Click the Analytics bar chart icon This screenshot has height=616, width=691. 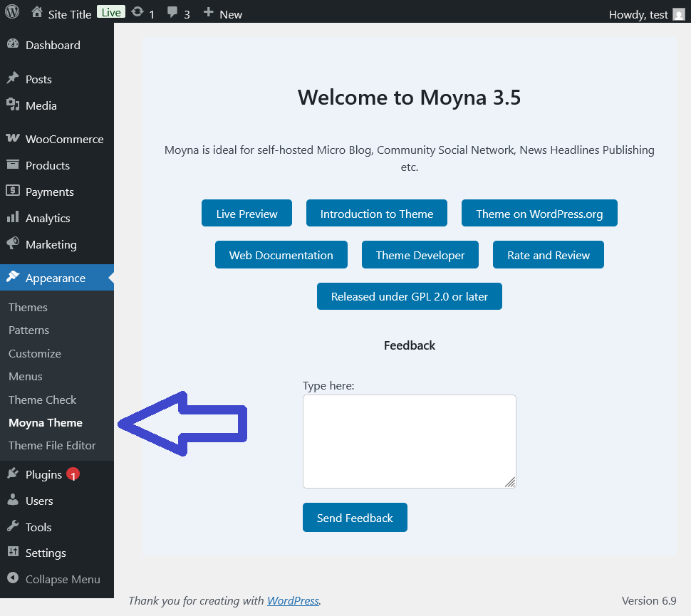click(x=13, y=216)
